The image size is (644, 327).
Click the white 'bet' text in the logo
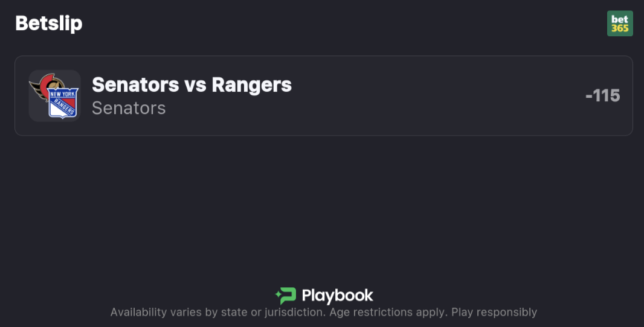(x=620, y=19)
